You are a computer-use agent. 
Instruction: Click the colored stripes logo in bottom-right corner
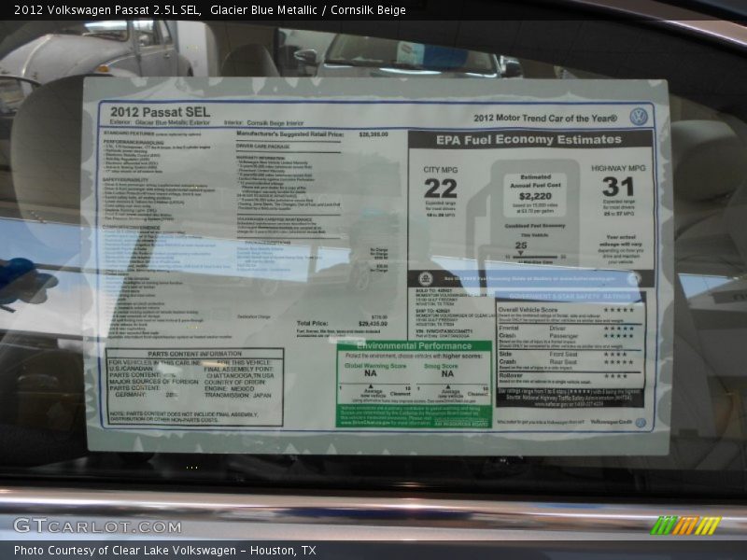click(x=686, y=525)
